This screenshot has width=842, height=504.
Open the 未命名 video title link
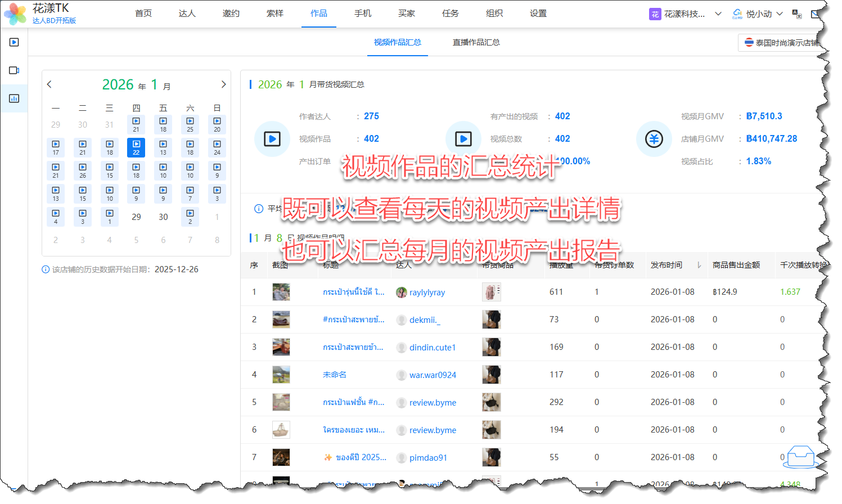coord(335,375)
